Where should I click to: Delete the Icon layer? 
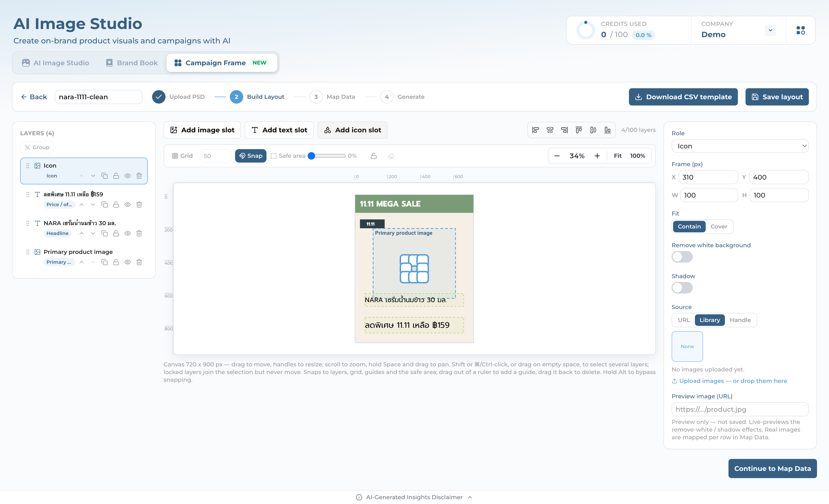(x=139, y=176)
